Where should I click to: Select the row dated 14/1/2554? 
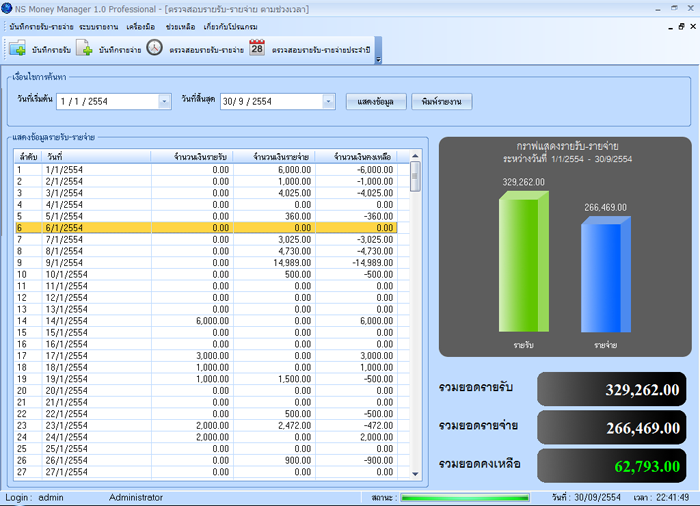pyautogui.click(x=206, y=321)
